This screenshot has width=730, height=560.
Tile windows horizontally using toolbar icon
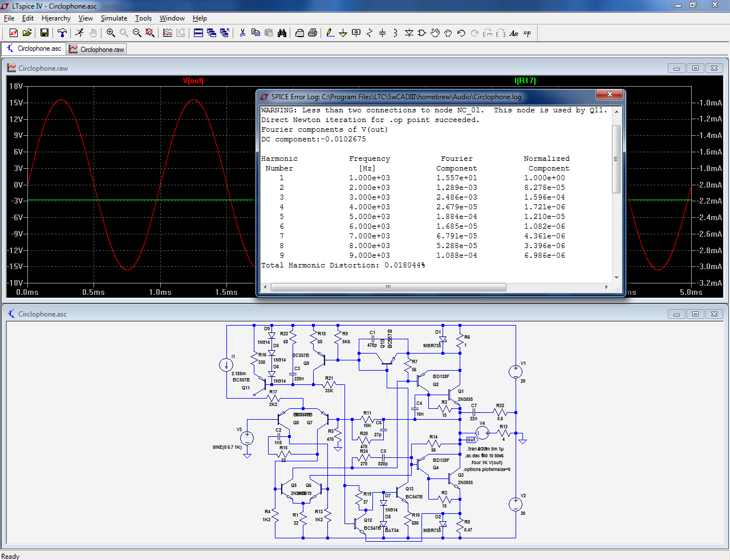click(x=198, y=33)
